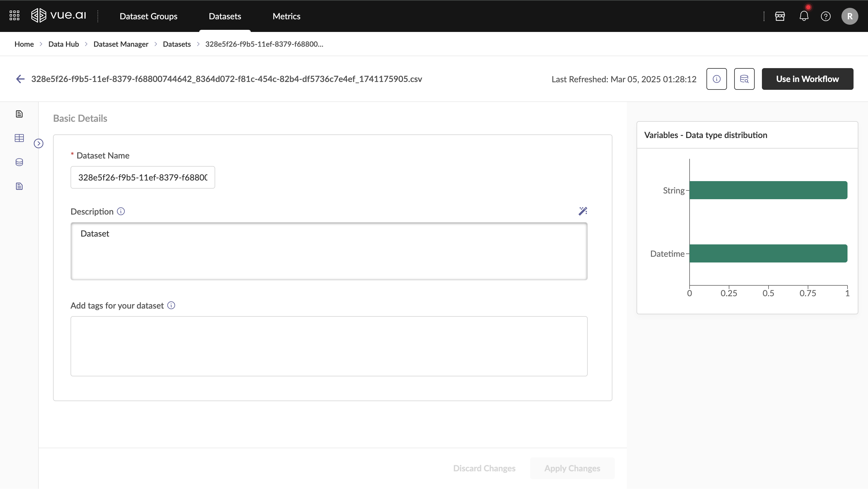868x490 pixels.
Task: Open the notifications bell
Action: pos(804,16)
